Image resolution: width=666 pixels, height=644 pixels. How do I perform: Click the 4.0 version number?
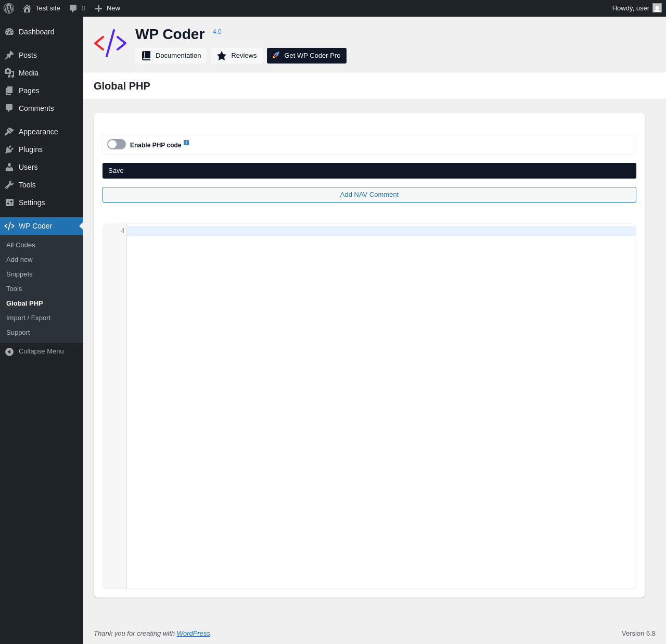pos(217,32)
